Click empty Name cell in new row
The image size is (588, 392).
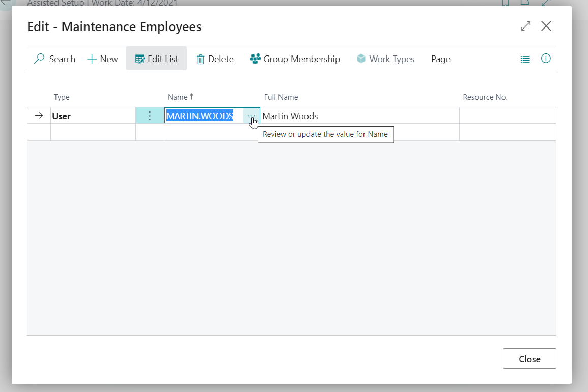[212, 132]
